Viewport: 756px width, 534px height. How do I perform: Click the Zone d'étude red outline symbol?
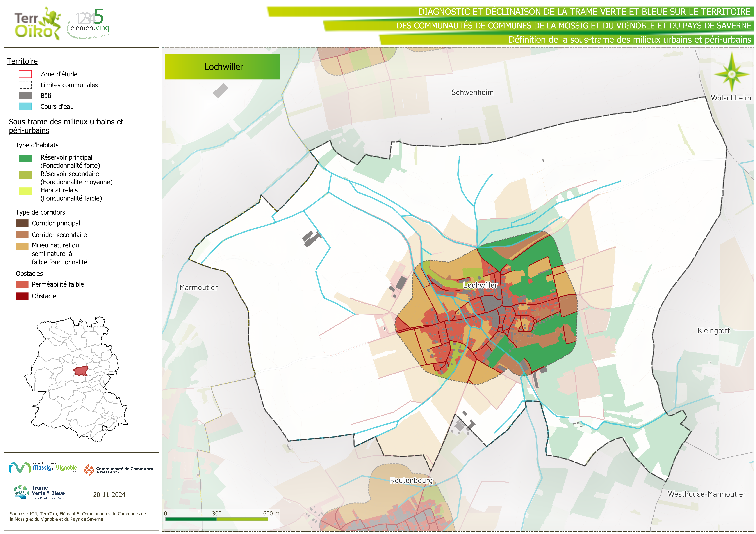(25, 74)
